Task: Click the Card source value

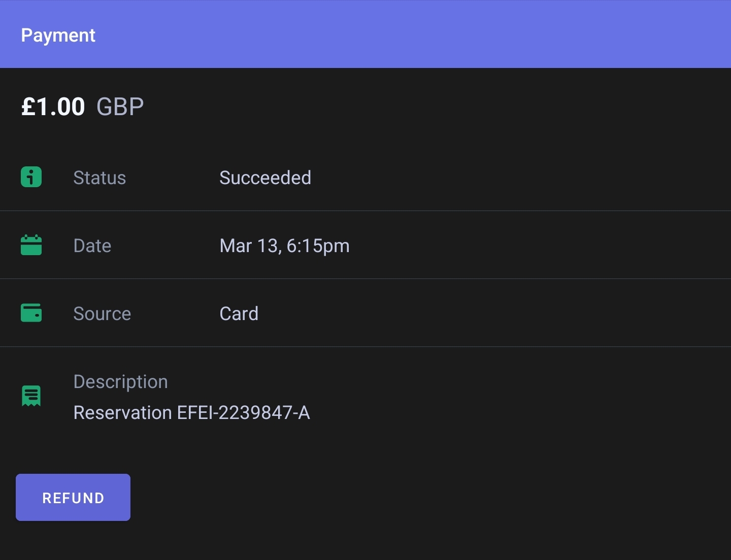Action: click(239, 314)
